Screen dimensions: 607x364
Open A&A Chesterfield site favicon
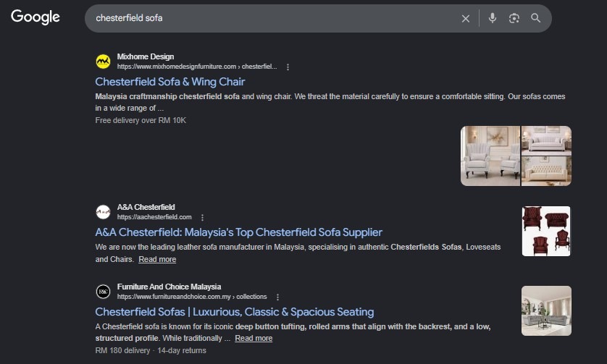click(x=103, y=212)
